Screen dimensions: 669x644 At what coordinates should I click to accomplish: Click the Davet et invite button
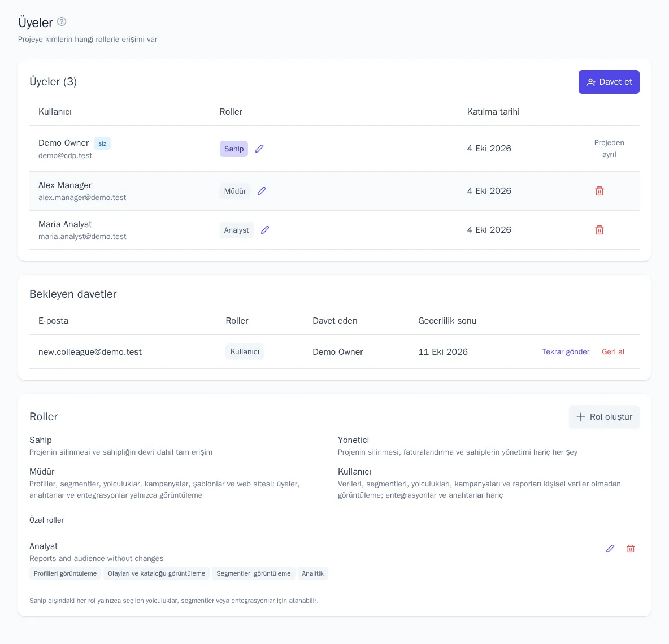(x=609, y=82)
